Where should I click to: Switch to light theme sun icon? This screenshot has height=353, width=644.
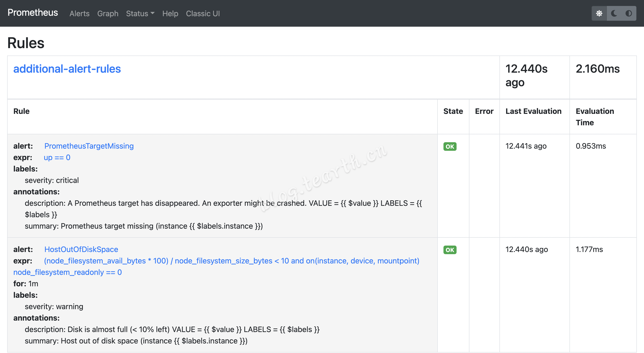(x=599, y=13)
